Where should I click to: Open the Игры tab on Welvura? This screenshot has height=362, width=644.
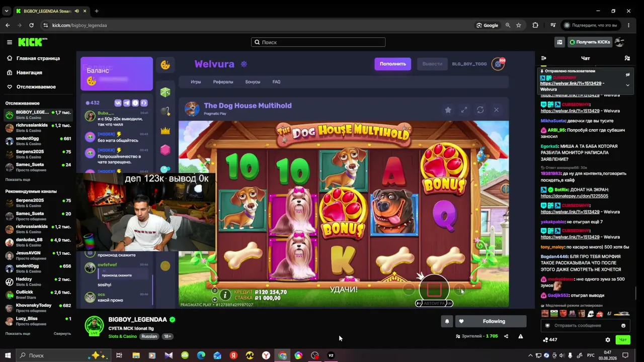coord(196,82)
